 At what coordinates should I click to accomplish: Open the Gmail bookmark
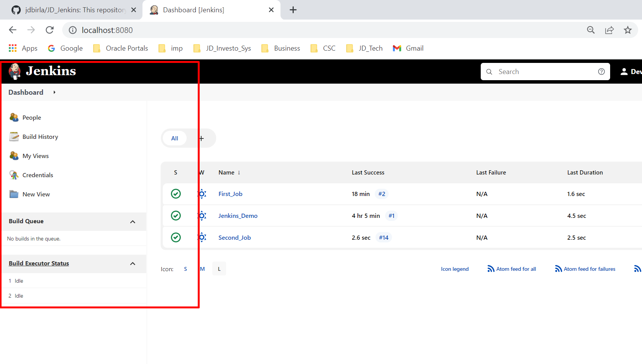click(x=408, y=48)
